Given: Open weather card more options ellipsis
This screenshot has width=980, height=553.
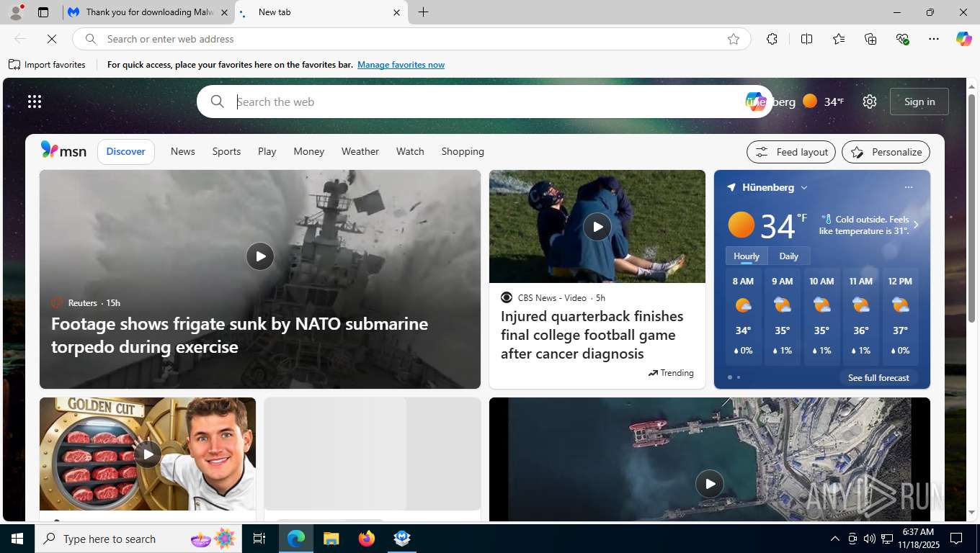Looking at the screenshot, I should 908,187.
